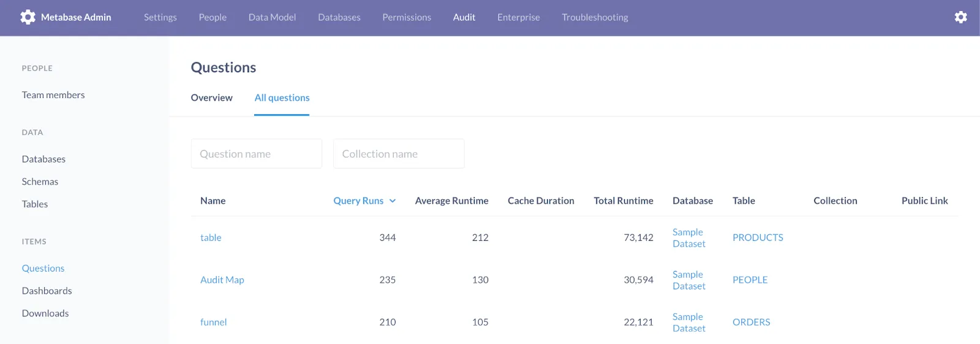
Task: Open the ORDERS table link
Action: pyautogui.click(x=751, y=322)
